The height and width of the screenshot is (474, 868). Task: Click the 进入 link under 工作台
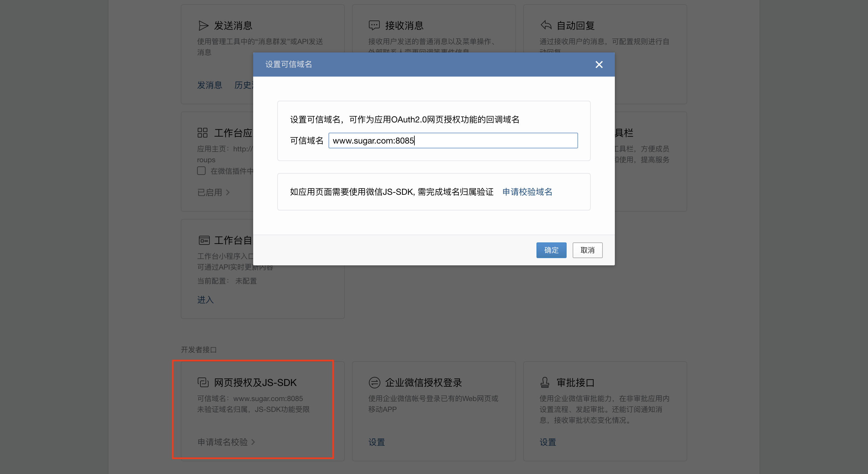[x=205, y=300]
